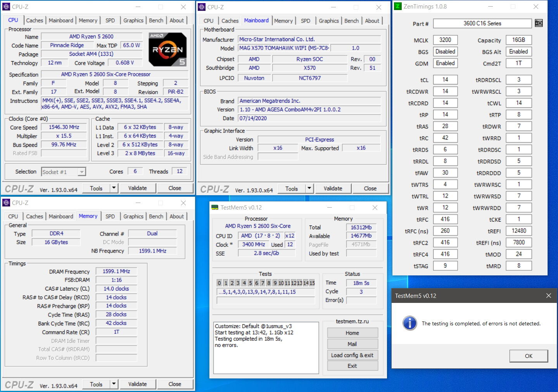Click the ZenTimings green Z title icon
Screen dimensions: 558x392
tap(398, 7)
